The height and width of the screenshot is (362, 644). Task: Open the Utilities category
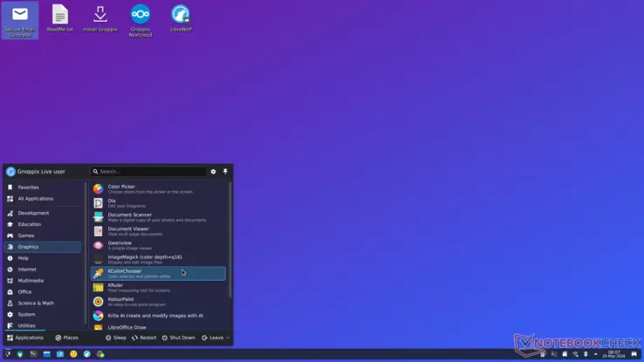click(42, 325)
